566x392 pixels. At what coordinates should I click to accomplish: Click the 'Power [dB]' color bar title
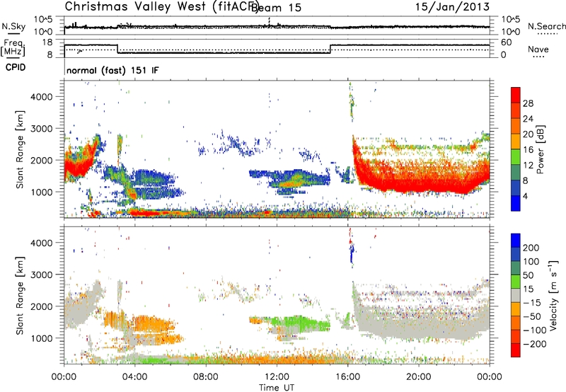coord(540,149)
